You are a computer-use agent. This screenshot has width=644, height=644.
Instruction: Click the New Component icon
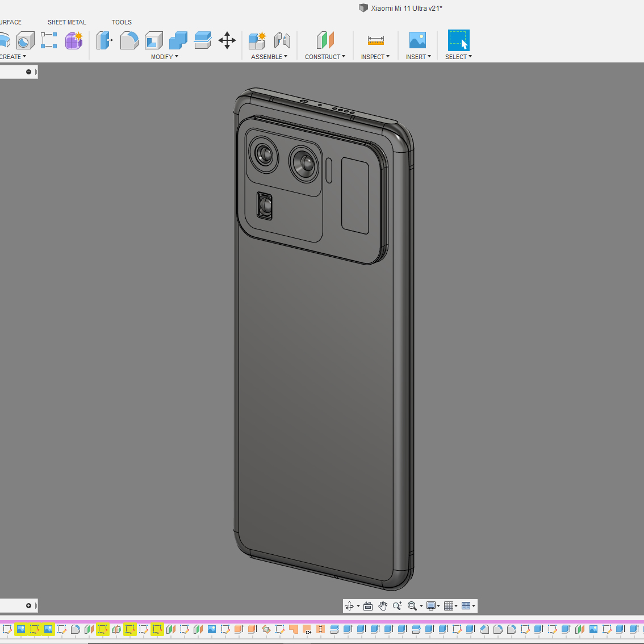257,40
